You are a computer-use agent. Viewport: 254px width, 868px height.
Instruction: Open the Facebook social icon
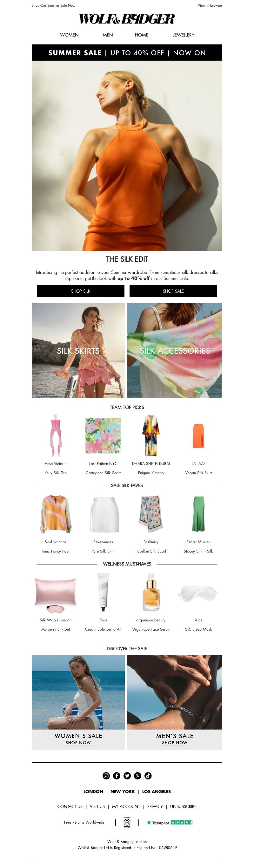pos(117,775)
